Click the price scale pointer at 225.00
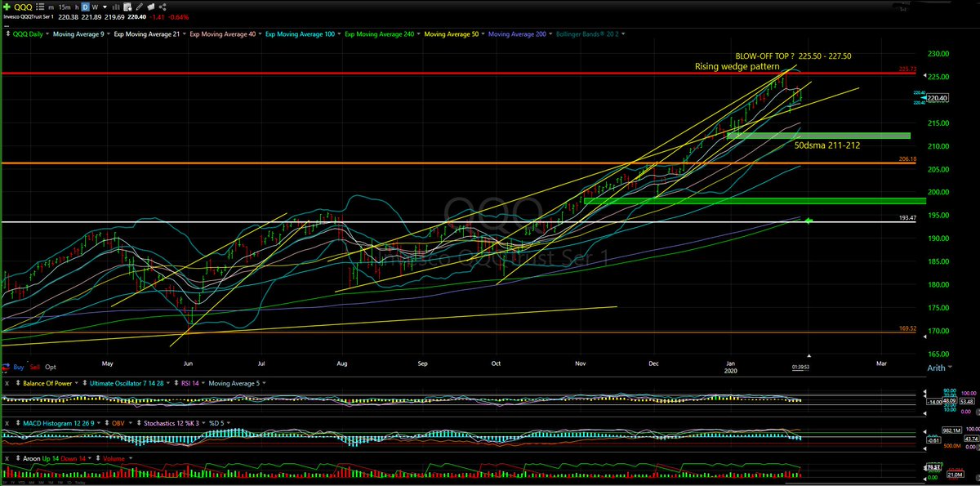The height and width of the screenshot is (486, 980). click(x=924, y=75)
